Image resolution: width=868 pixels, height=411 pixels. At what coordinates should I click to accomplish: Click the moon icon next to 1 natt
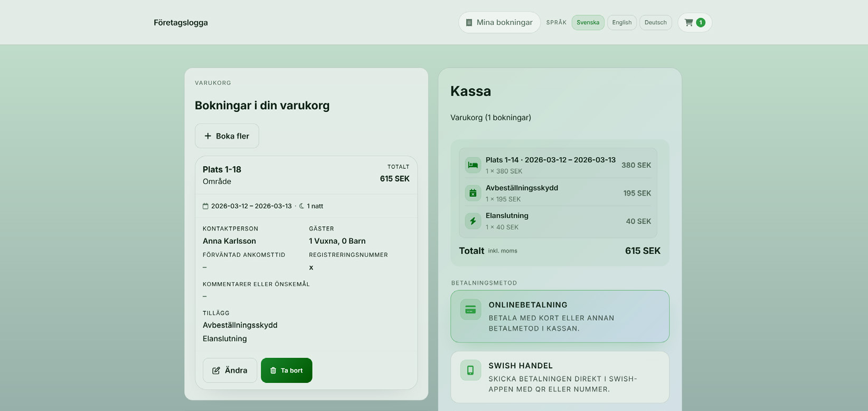[301, 206]
